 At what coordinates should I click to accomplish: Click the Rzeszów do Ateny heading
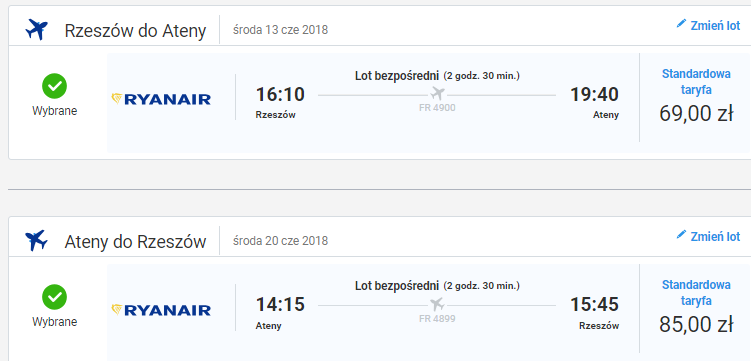click(135, 31)
